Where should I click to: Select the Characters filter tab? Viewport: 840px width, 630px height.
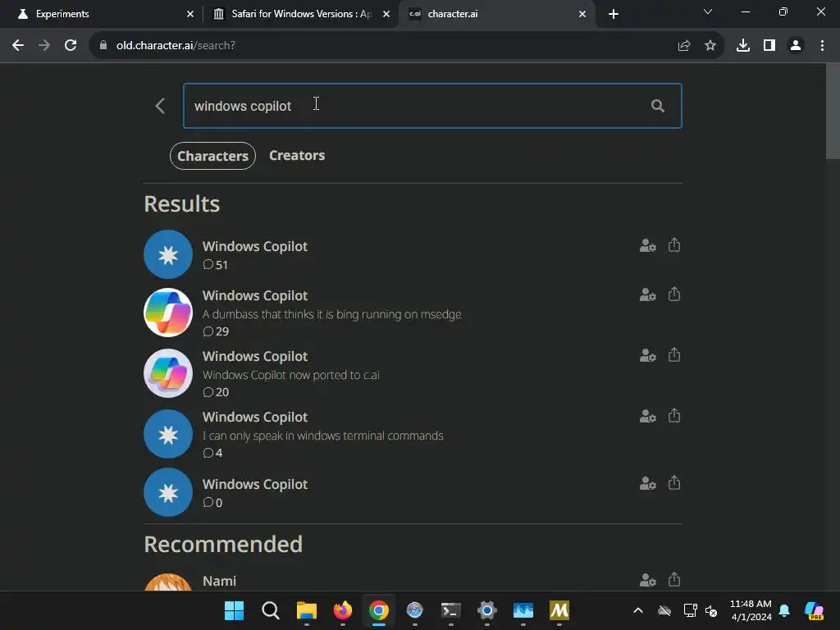[x=212, y=156]
